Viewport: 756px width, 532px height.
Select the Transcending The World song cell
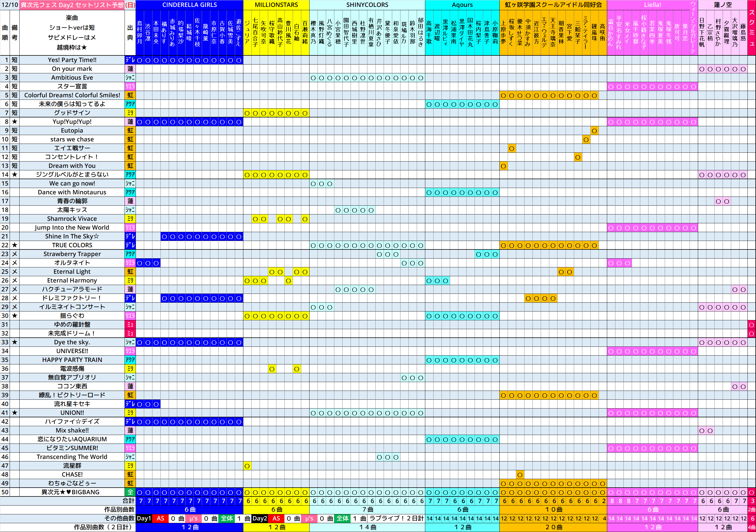72,457
